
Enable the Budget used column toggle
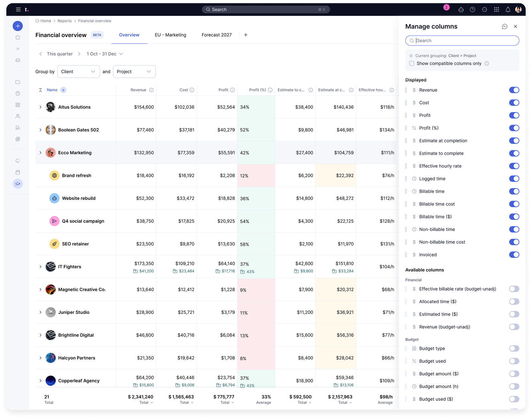click(514, 361)
